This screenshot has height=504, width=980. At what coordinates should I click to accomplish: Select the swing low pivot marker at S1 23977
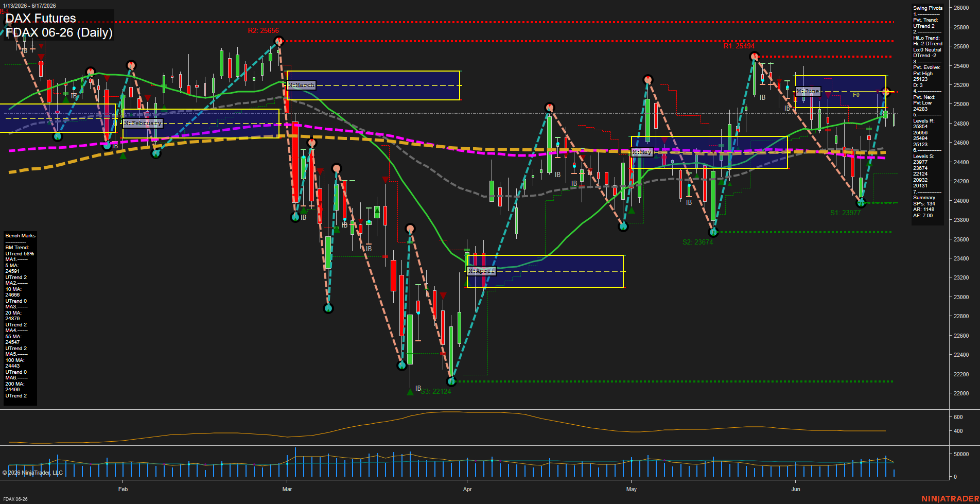coord(861,203)
